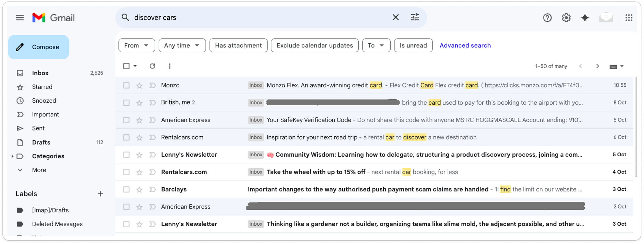Viewport: 644px width, 244px height.
Task: Click the search magnifier icon
Action: (125, 17)
